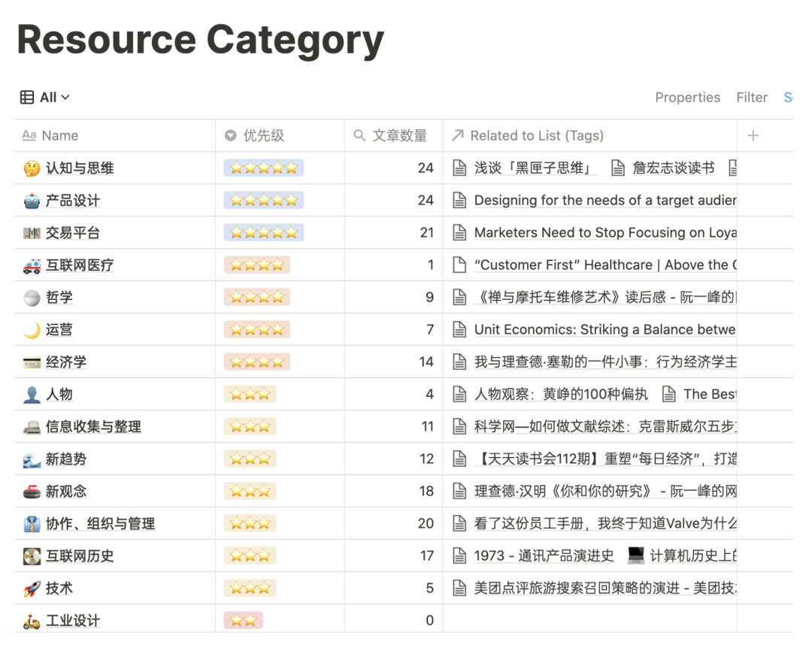Open the 互联网历史 page

[80, 556]
